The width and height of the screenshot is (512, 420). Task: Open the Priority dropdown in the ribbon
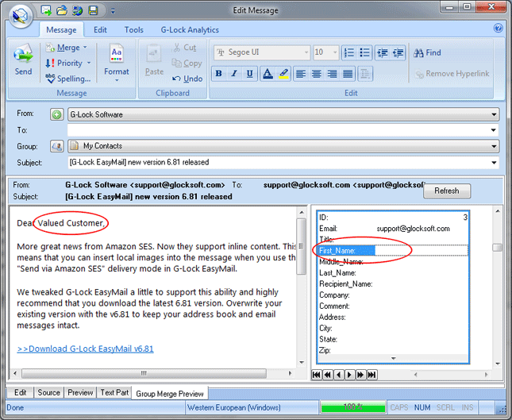click(x=68, y=63)
